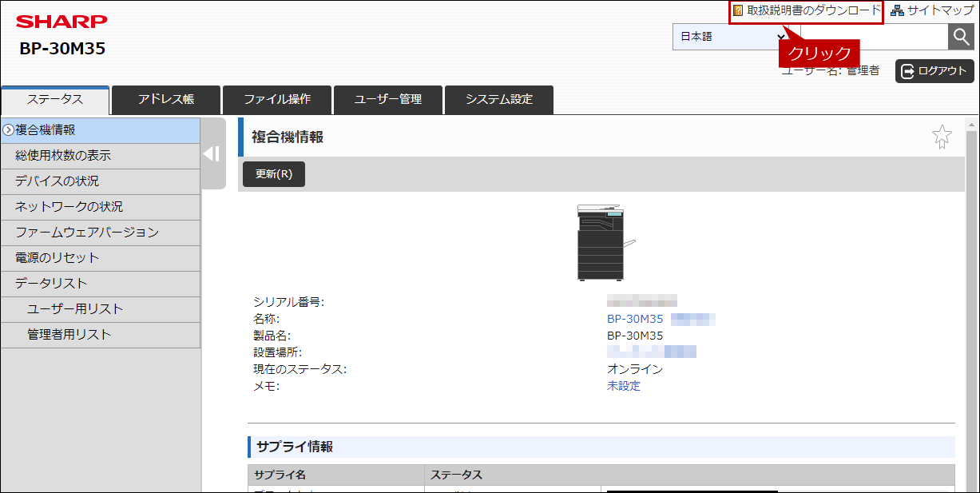Image resolution: width=980 pixels, height=493 pixels.
Task: Select 管理者用リスト submenu item
Action: coord(100,335)
